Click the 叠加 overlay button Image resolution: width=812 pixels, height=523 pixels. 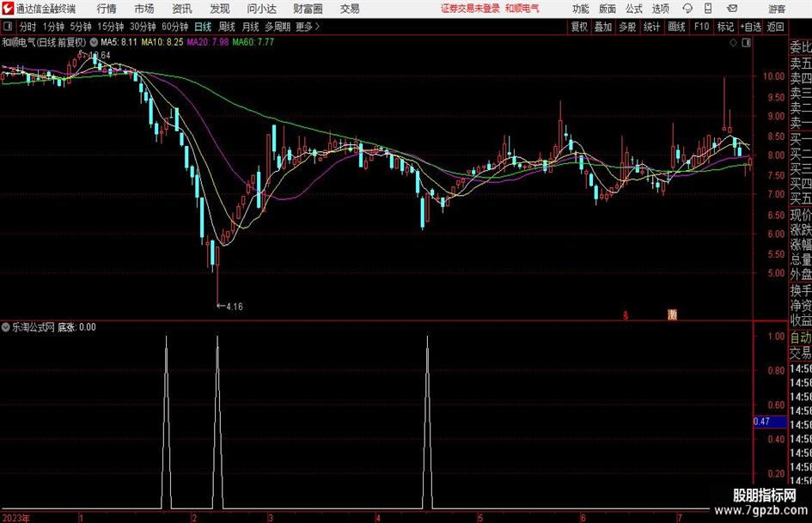pyautogui.click(x=603, y=27)
